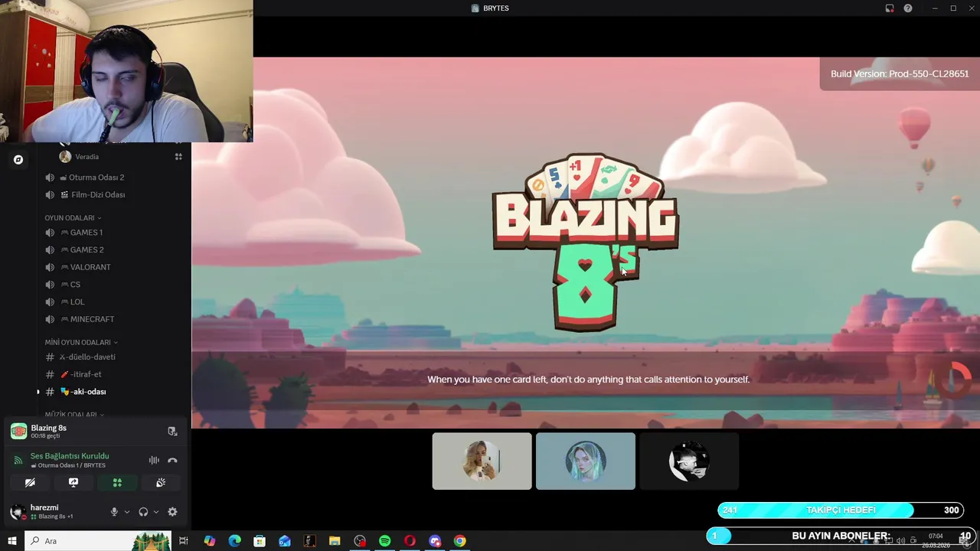Open voice connection signal details icon
The width and height of the screenshot is (980, 551).
pos(18,461)
